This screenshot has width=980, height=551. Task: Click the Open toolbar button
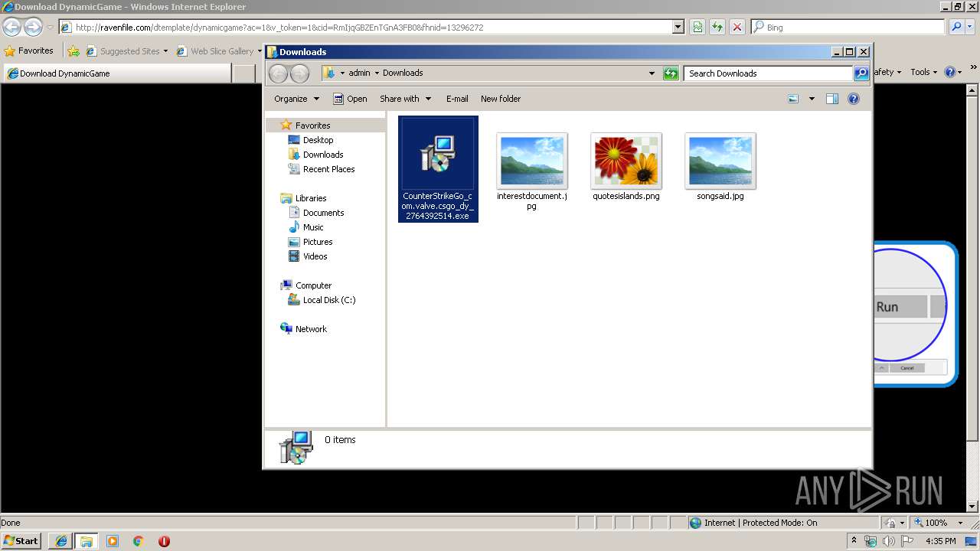pyautogui.click(x=350, y=99)
